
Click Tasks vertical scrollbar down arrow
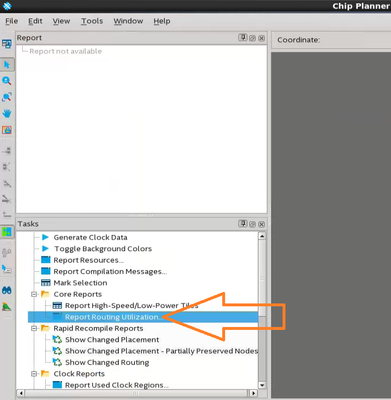[262, 385]
